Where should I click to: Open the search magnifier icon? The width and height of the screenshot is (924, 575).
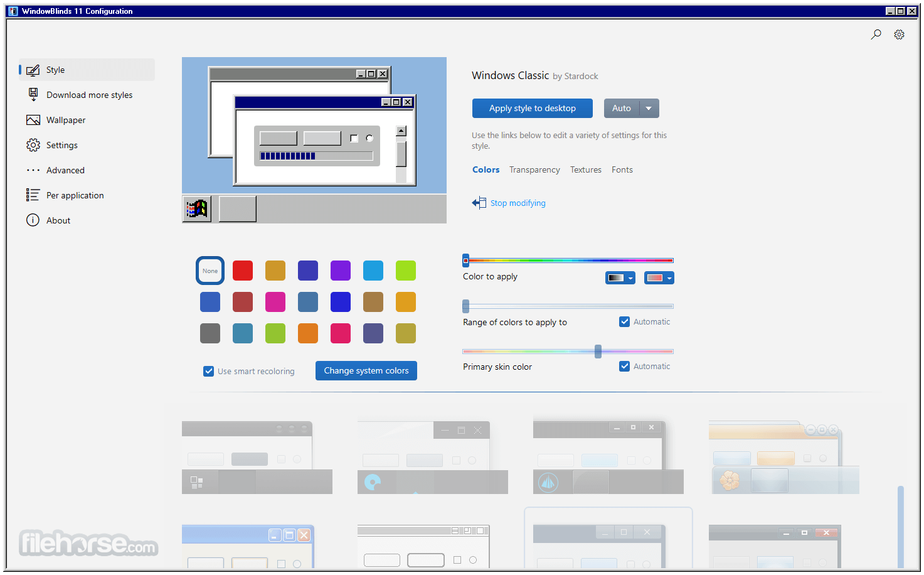pyautogui.click(x=876, y=35)
